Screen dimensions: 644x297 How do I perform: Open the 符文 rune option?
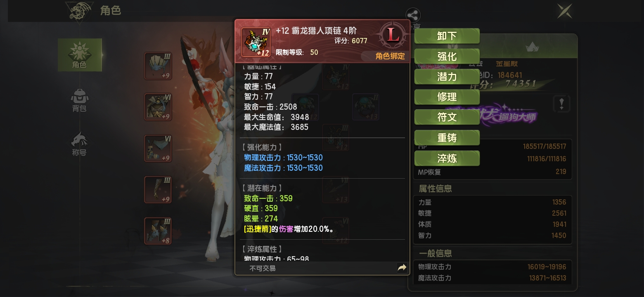447,117
